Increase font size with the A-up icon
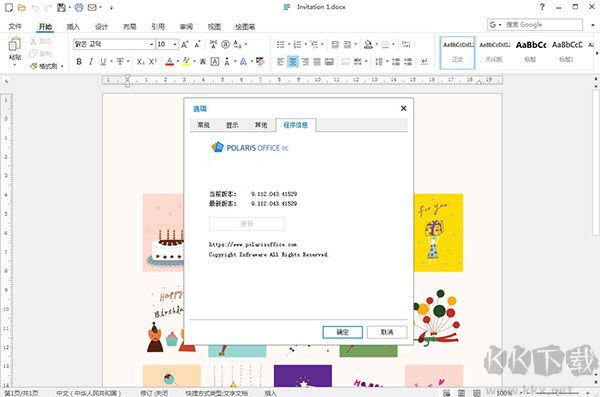The image size is (600, 397). [184, 44]
